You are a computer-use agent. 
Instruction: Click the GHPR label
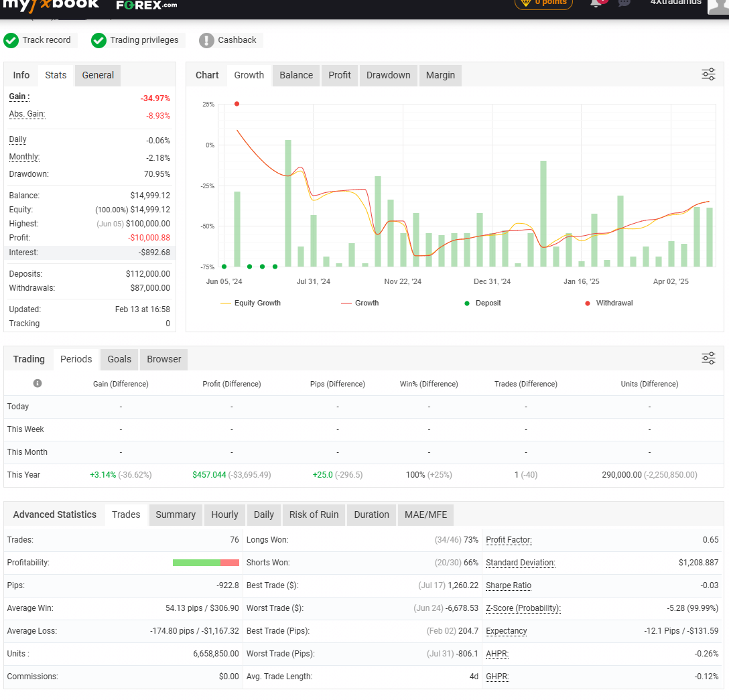pos(497,677)
